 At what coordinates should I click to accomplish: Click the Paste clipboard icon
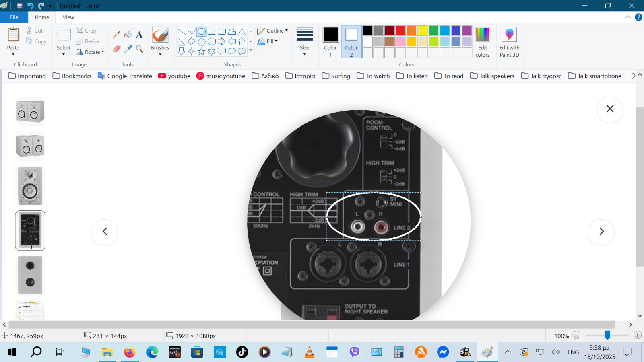click(13, 35)
